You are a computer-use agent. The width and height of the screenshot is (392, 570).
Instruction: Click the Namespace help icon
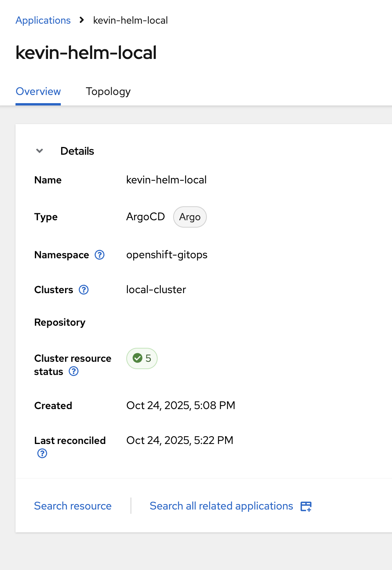pyautogui.click(x=100, y=255)
